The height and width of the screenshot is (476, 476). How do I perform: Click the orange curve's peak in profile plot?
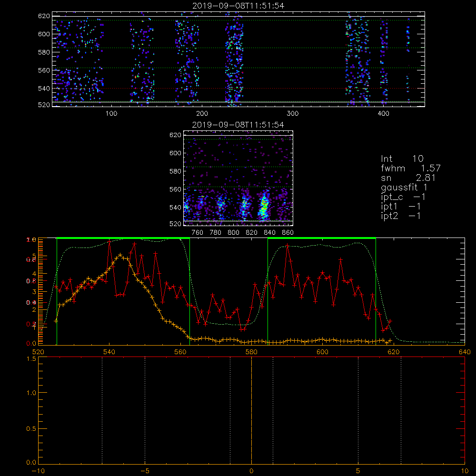[120, 255]
